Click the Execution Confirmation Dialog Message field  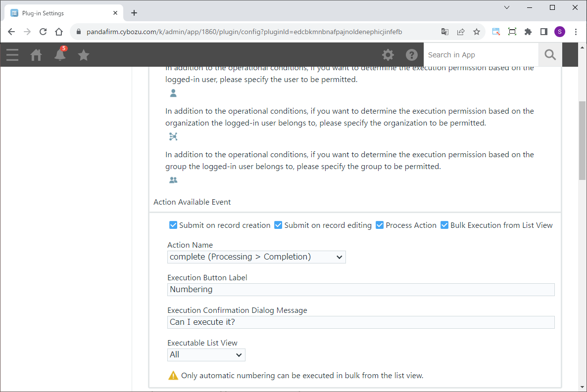coord(361,322)
